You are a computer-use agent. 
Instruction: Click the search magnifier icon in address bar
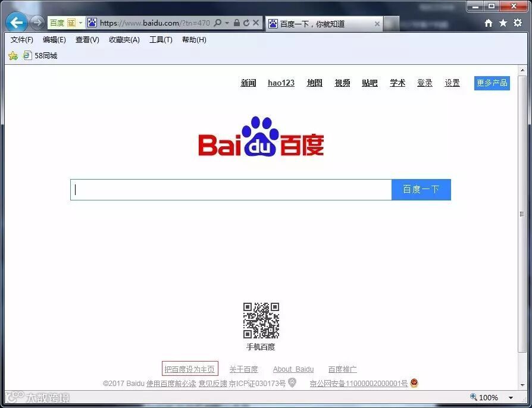pos(218,23)
